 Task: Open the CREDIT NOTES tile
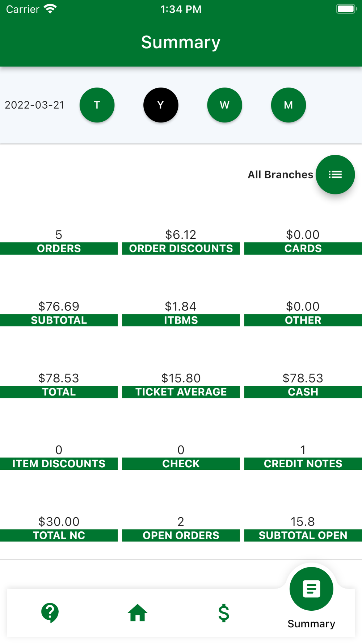[303, 457]
